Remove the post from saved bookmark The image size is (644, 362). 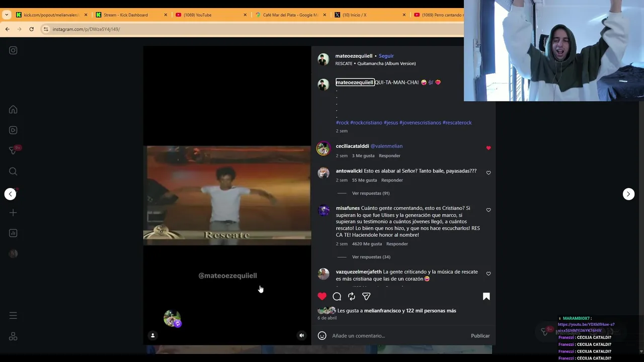click(x=487, y=297)
